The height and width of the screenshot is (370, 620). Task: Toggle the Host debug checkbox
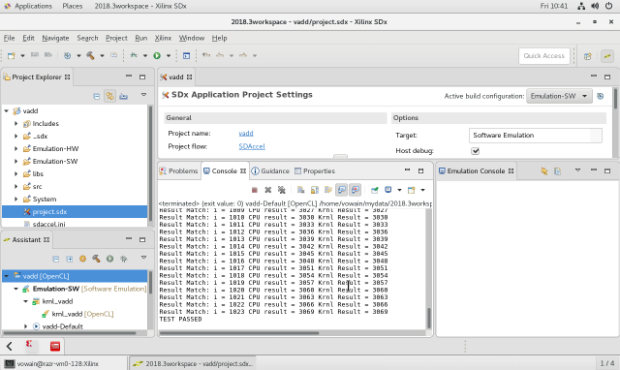coord(475,151)
